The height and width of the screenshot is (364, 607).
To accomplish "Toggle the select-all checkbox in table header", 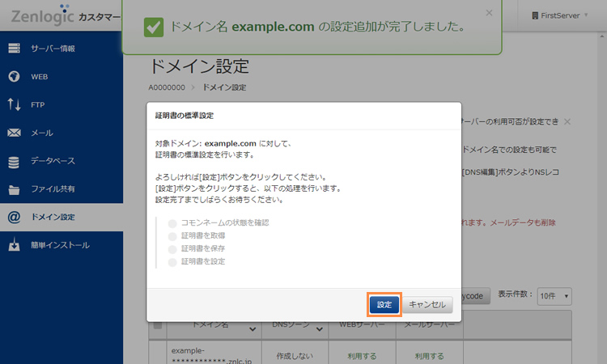I will [157, 326].
